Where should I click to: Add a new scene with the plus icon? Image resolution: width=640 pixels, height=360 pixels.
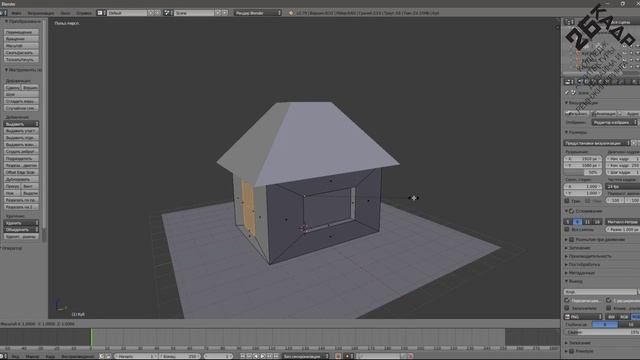coord(218,13)
